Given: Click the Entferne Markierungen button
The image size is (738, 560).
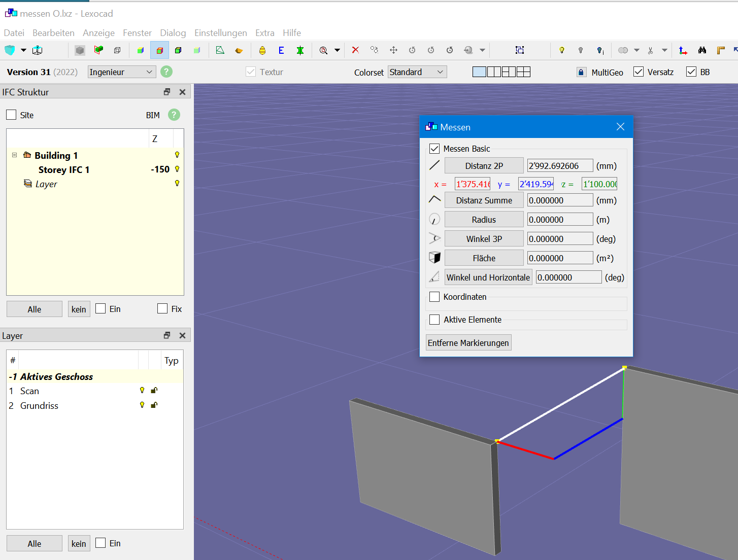Looking at the screenshot, I should (x=468, y=343).
